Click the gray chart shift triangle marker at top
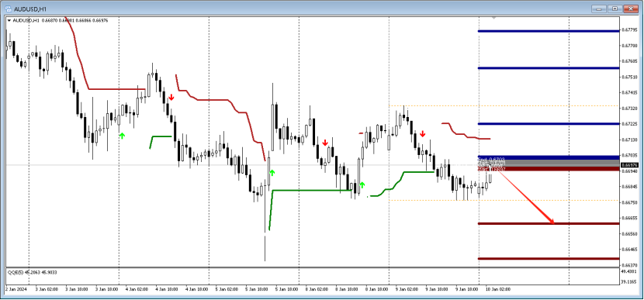The width and height of the screenshot is (644, 300). tap(494, 18)
